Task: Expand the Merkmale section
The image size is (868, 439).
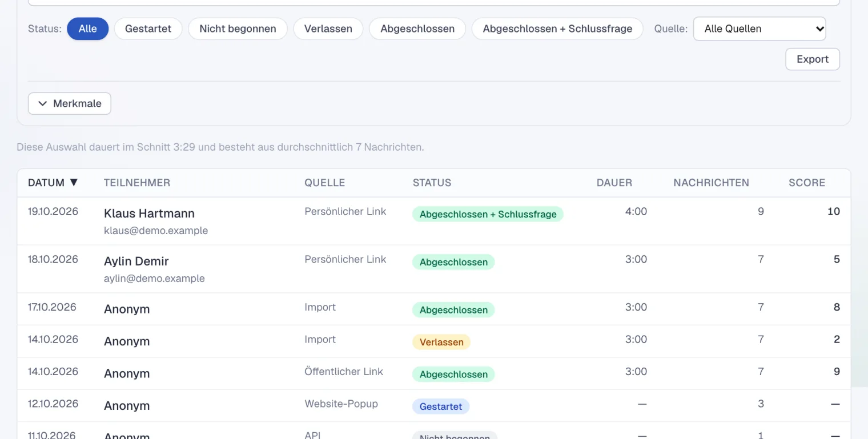Action: click(x=70, y=103)
